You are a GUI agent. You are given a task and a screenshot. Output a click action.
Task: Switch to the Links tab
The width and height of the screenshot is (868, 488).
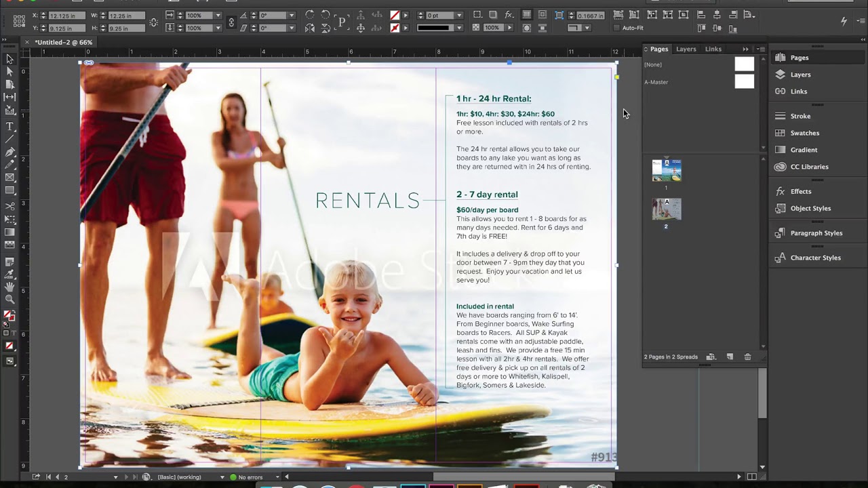point(713,49)
